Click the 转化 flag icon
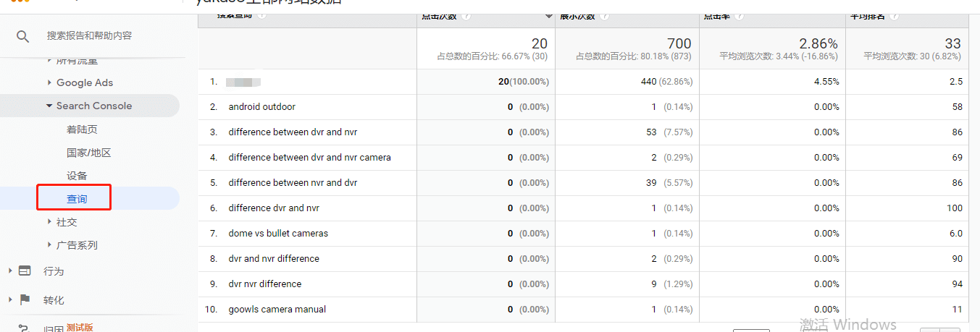980x332 pixels. (x=25, y=299)
